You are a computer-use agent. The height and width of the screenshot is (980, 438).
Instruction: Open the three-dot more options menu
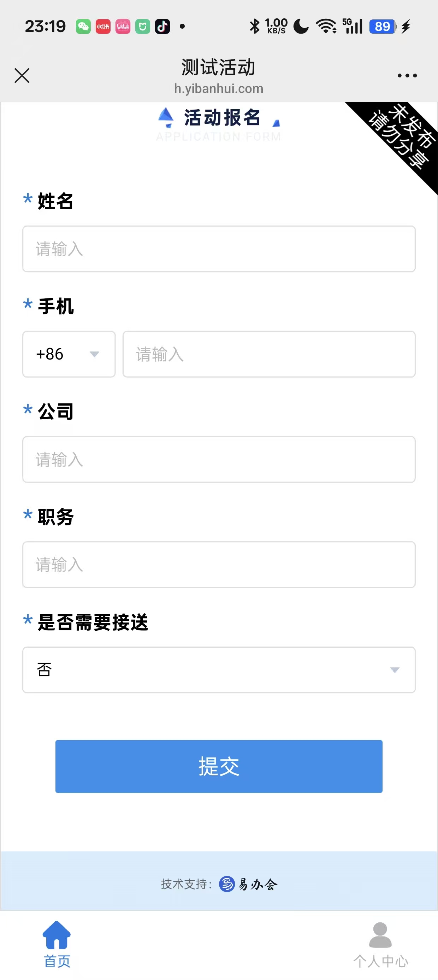coord(407,75)
